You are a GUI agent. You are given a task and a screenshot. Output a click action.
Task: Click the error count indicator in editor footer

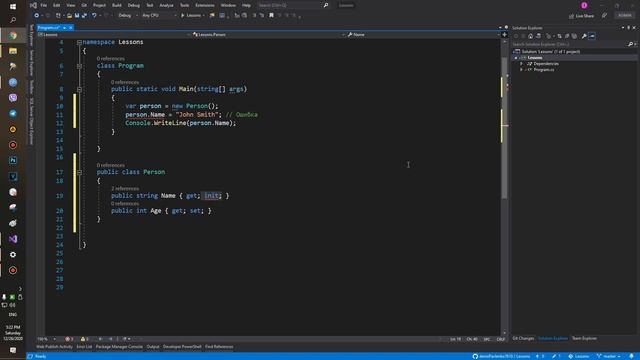pos(69,339)
